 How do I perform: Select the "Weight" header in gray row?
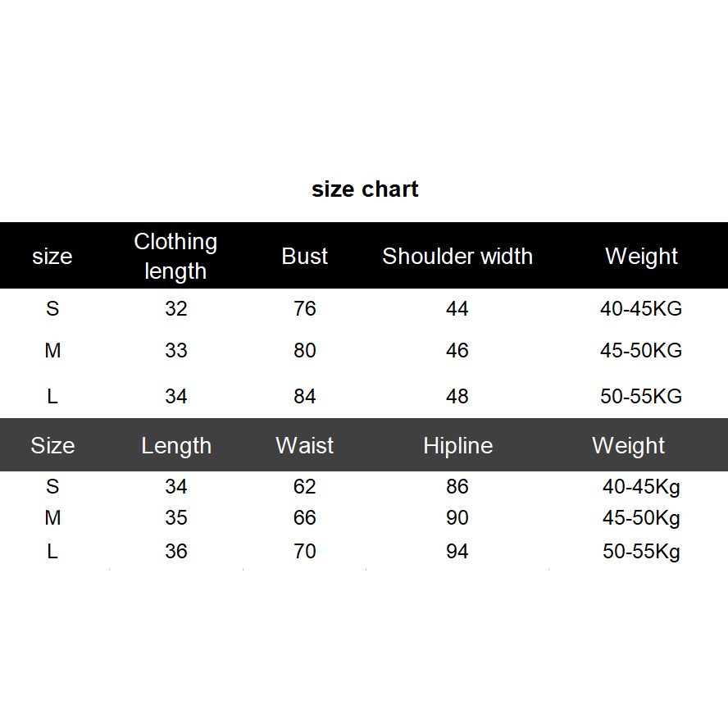628,446
